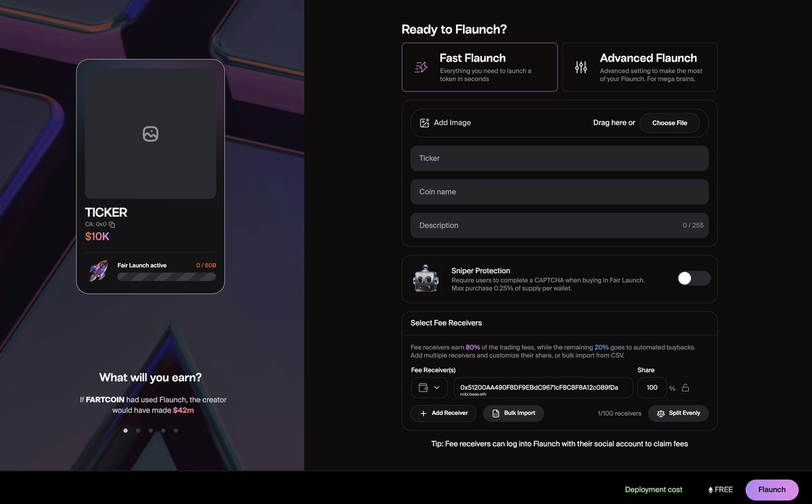
Task: Click the Sniper Protection robot icon
Action: tap(425, 279)
